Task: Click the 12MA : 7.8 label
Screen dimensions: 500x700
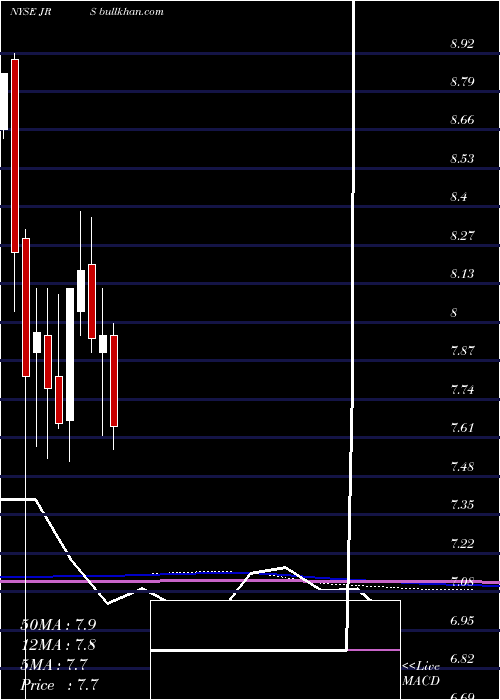Action: pyautogui.click(x=58, y=645)
